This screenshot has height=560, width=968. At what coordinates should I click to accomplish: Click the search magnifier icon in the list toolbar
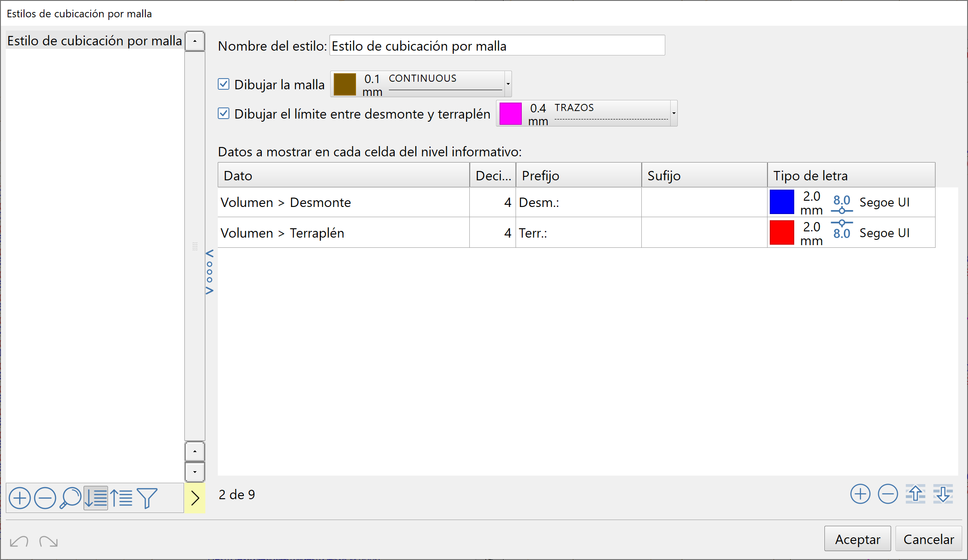(70, 498)
